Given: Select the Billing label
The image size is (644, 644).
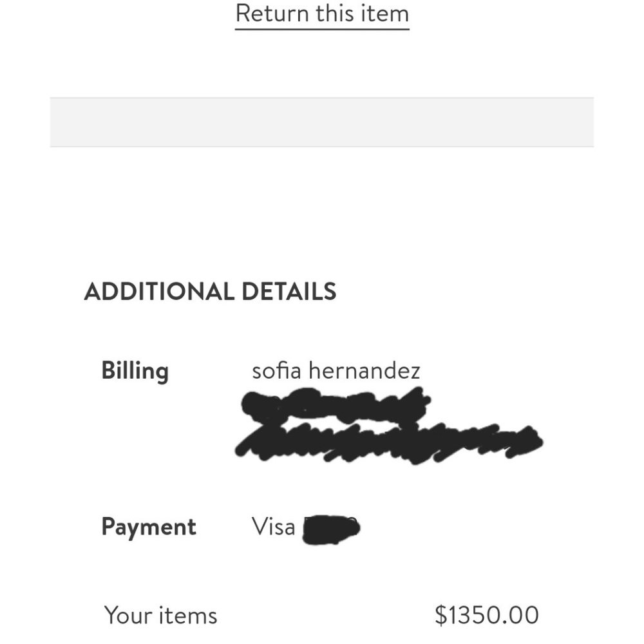Looking at the screenshot, I should [135, 371].
